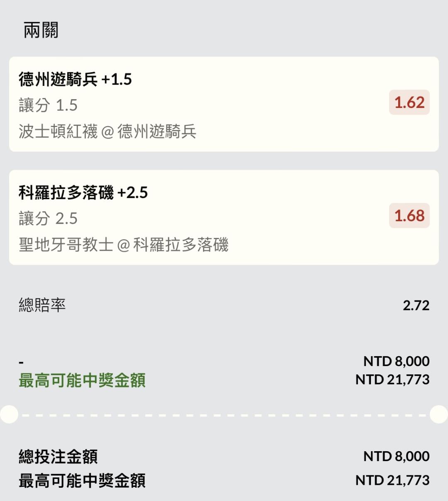Open matchup 聖地牙哥教士 @ 科羅拉多落磯

click(124, 245)
